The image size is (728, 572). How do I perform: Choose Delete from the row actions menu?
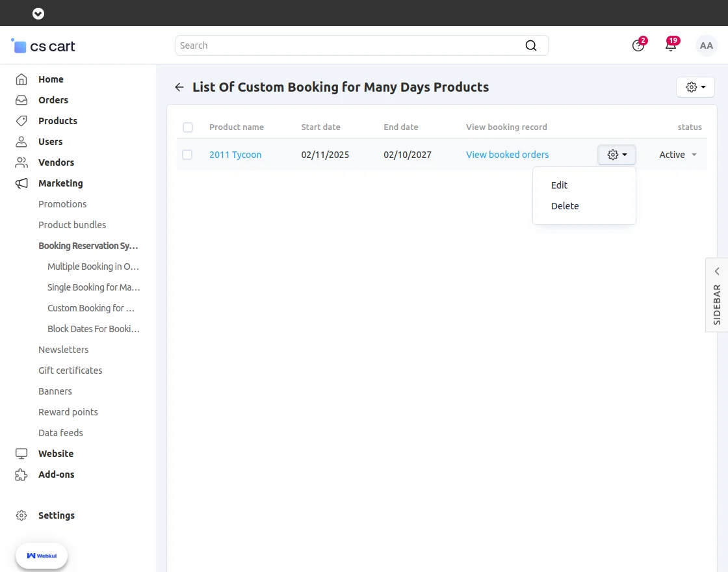pyautogui.click(x=565, y=205)
